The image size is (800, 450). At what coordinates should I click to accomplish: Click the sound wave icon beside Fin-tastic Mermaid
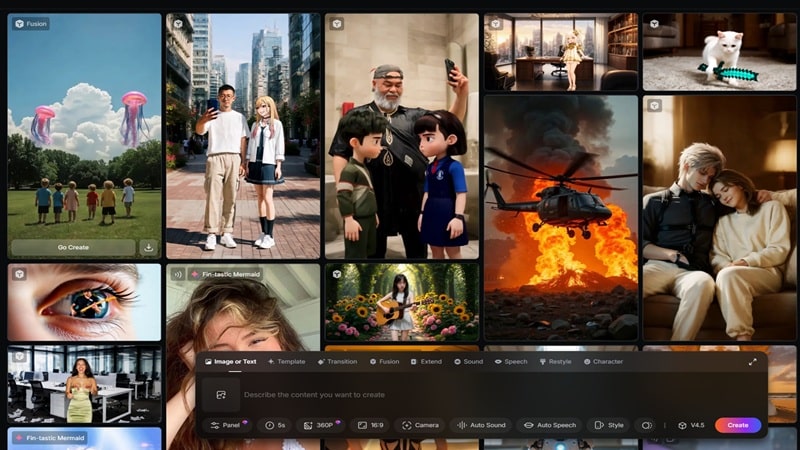pos(178,273)
